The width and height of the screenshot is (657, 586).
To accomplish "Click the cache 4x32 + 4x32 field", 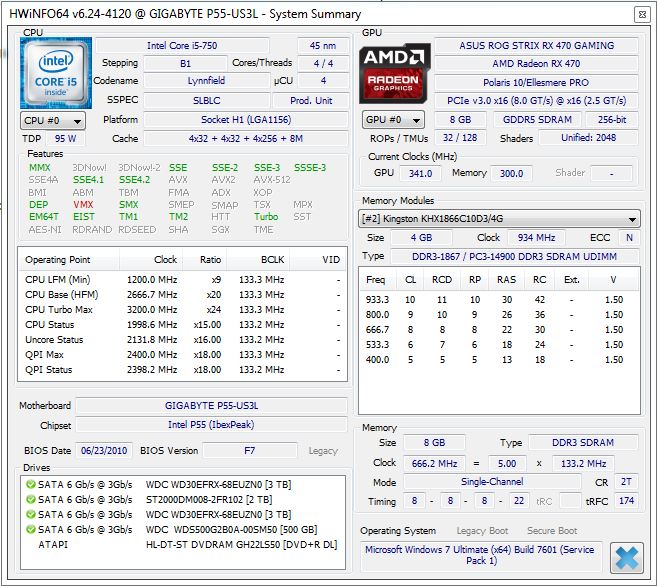I will pyautogui.click(x=246, y=139).
